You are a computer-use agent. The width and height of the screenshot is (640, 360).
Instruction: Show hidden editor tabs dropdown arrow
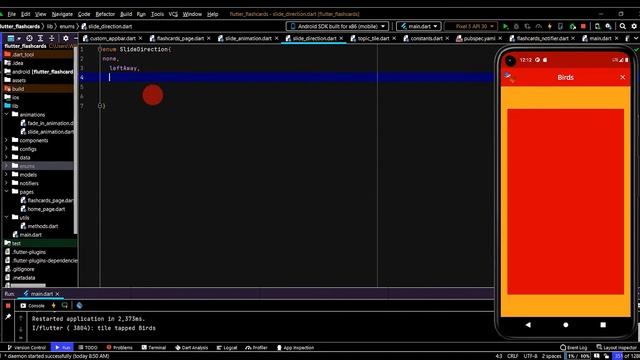(636, 38)
